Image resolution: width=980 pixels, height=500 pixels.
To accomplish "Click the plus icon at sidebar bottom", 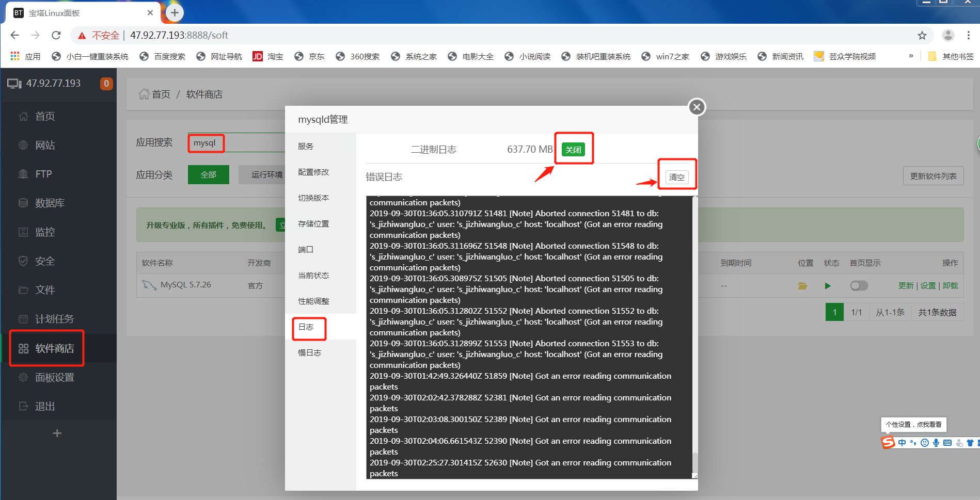I will [57, 433].
